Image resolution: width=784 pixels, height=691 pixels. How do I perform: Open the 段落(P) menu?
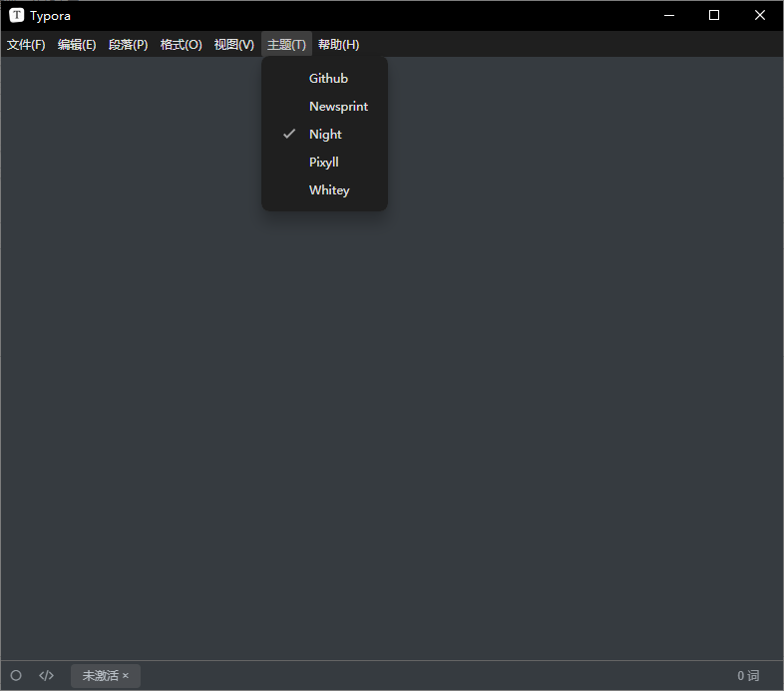tap(128, 45)
